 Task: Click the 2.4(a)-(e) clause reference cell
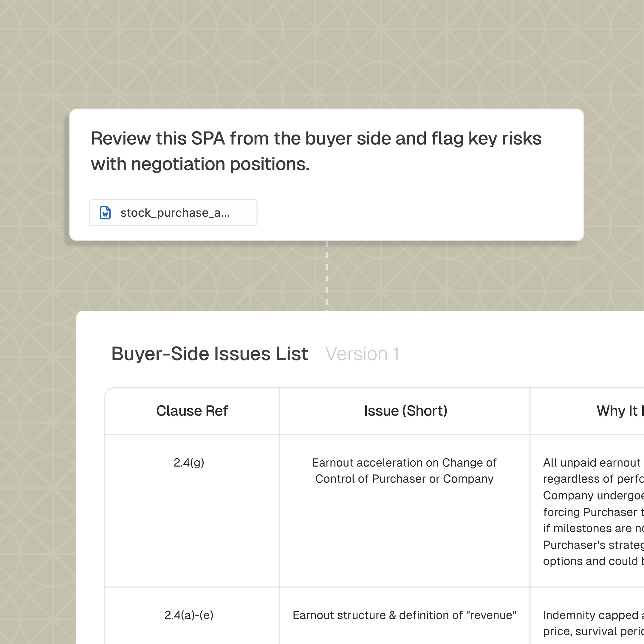(189, 615)
